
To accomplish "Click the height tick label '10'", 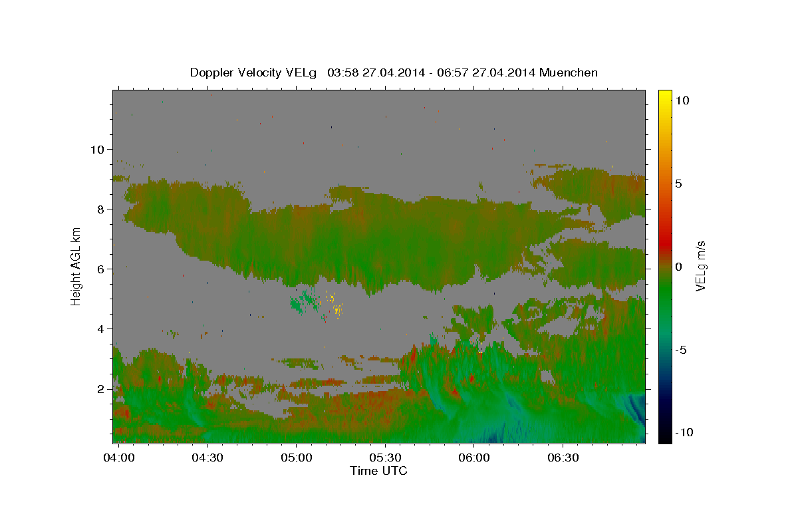I will click(x=96, y=149).
